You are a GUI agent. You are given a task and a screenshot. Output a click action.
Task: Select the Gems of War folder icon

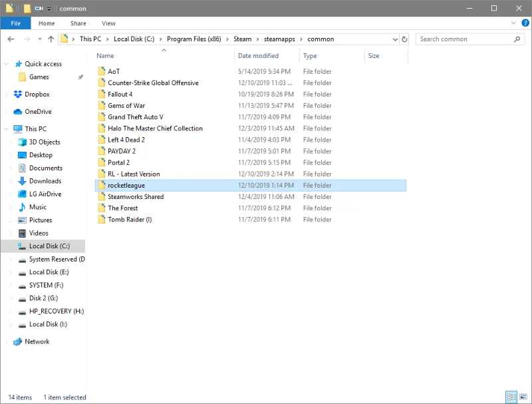102,106
